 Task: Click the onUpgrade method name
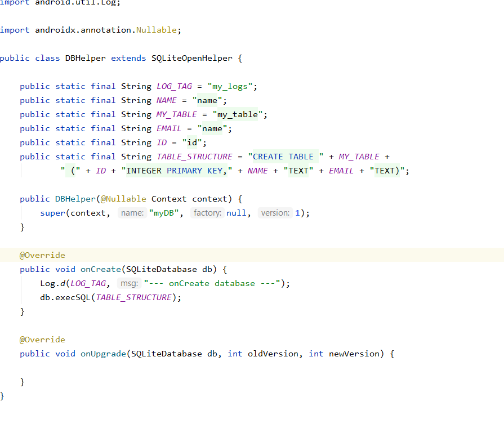pos(103,354)
